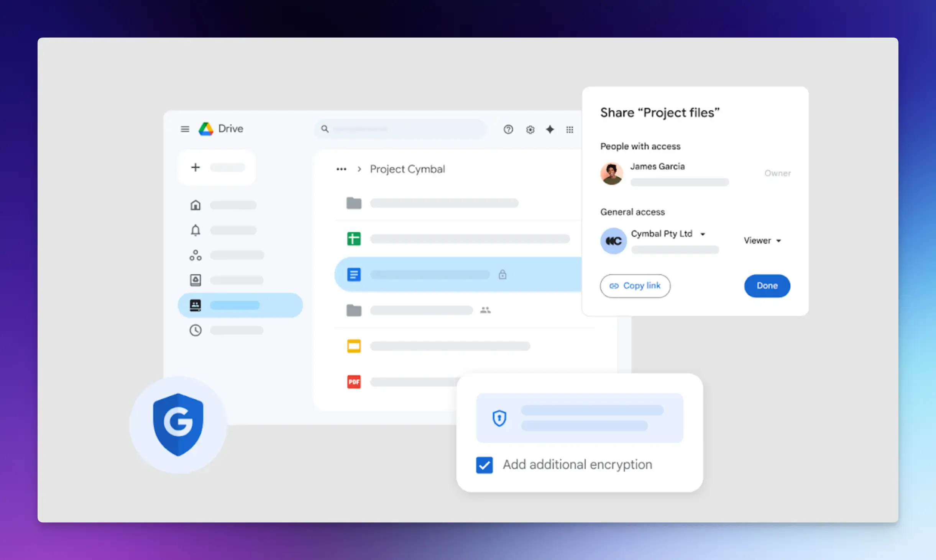936x560 pixels.
Task: Click the Gemini sparkle icon in the toolbar
Action: point(550,129)
